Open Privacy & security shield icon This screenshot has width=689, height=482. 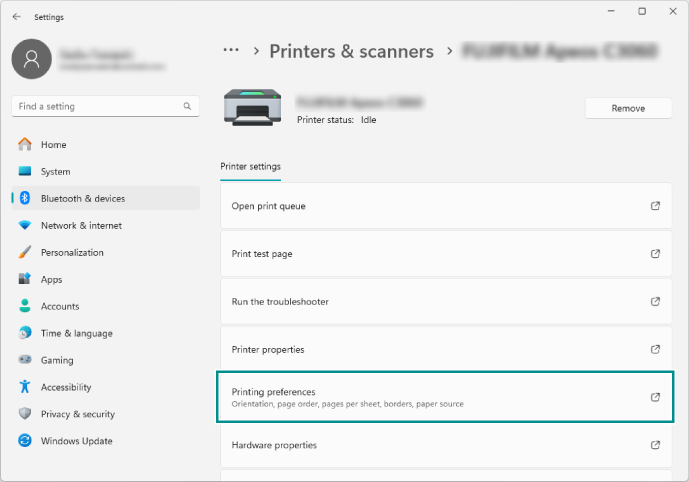coord(25,414)
